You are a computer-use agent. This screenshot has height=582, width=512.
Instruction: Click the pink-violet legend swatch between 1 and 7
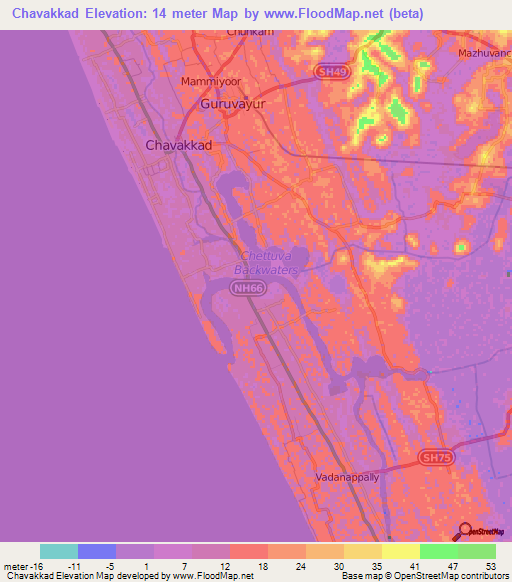click(x=173, y=552)
